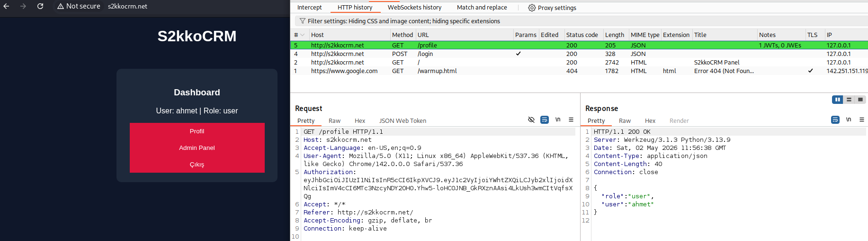Click the Error 404 title cell

(724, 71)
